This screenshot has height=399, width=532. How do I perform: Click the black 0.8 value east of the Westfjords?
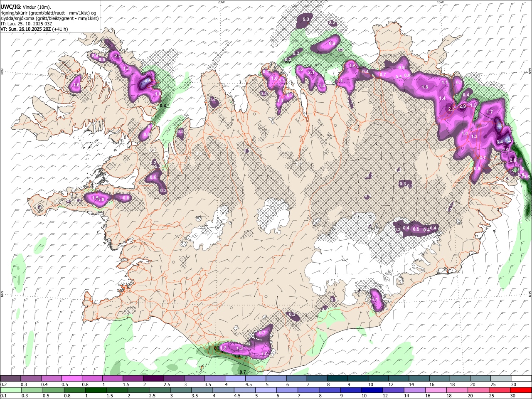click(163, 106)
